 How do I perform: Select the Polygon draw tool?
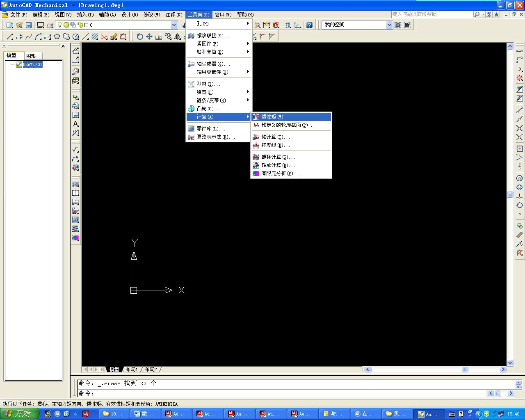pyautogui.click(x=57, y=37)
